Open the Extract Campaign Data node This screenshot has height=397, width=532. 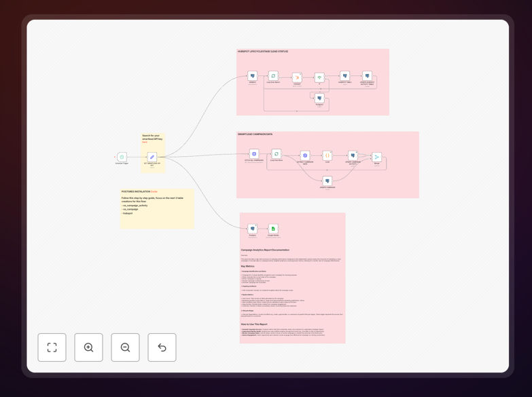pyautogui.click(x=305, y=155)
